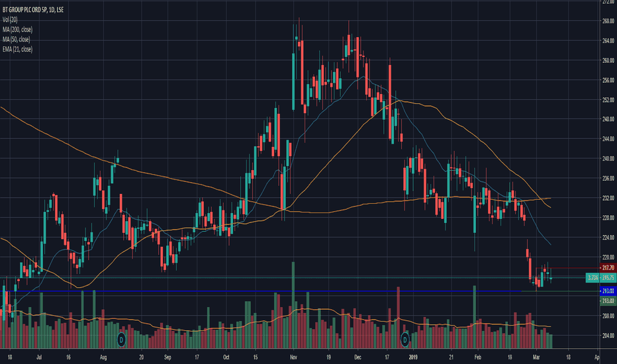Click the 220.00 price axis value

tap(608, 257)
